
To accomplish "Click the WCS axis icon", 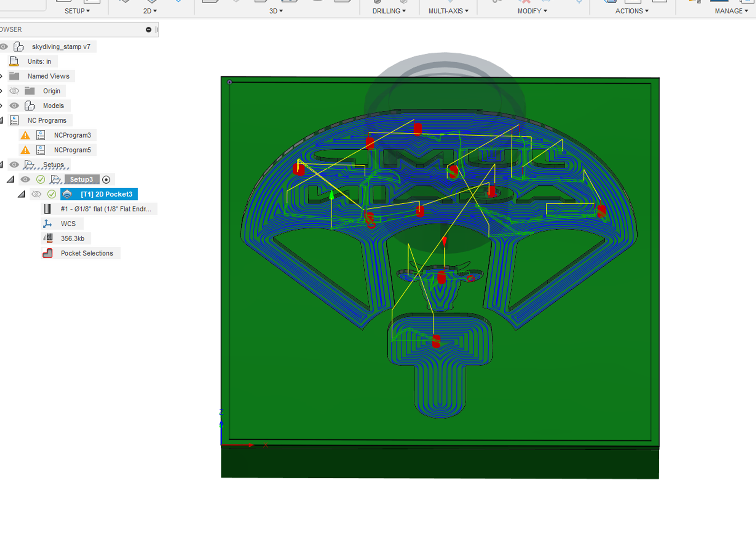I will click(x=47, y=224).
